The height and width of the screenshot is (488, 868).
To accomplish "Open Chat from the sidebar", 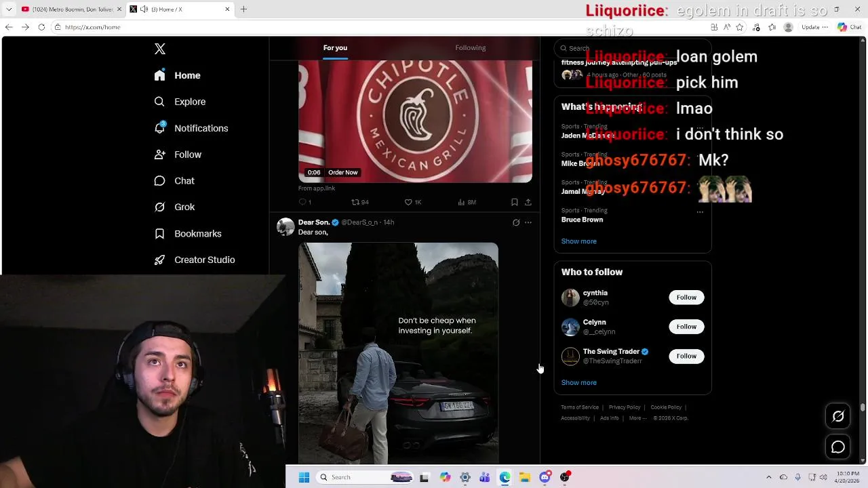I will 174,181.
